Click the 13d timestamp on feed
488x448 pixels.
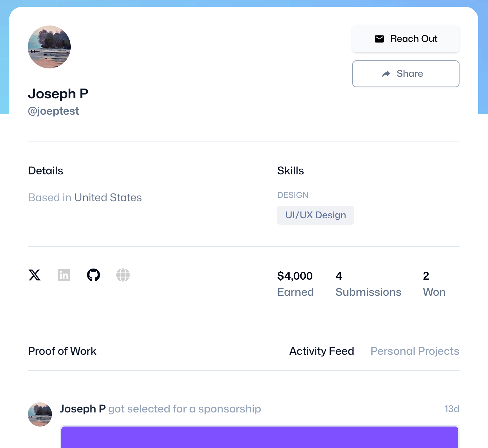point(452,409)
